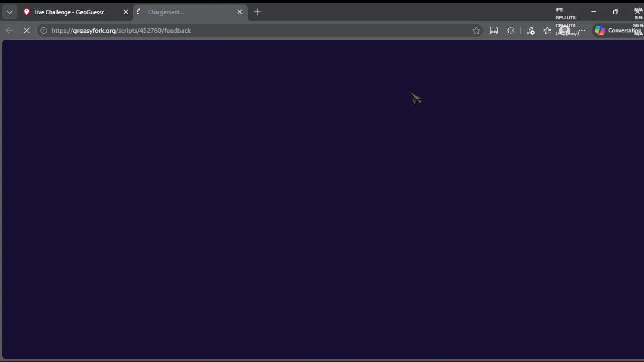Viewport: 644px width, 362px height.
Task: Stop loading the current page
Action: coord(27,30)
